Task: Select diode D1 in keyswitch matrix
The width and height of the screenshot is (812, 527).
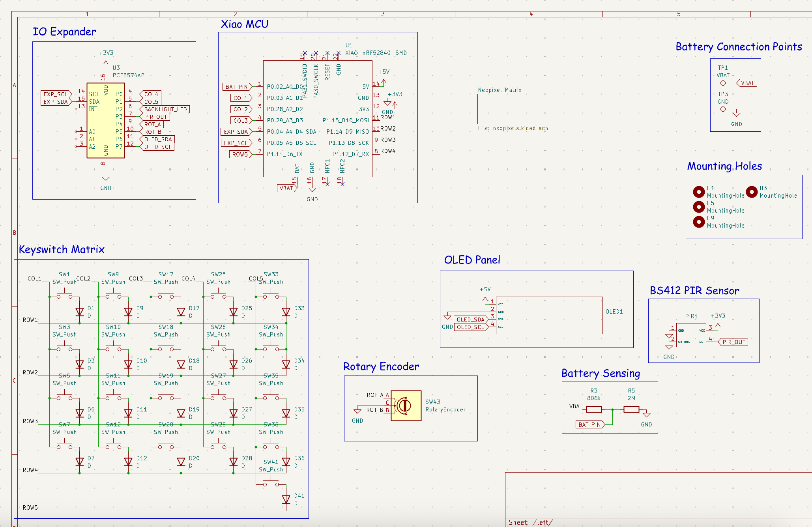Action: [80, 312]
